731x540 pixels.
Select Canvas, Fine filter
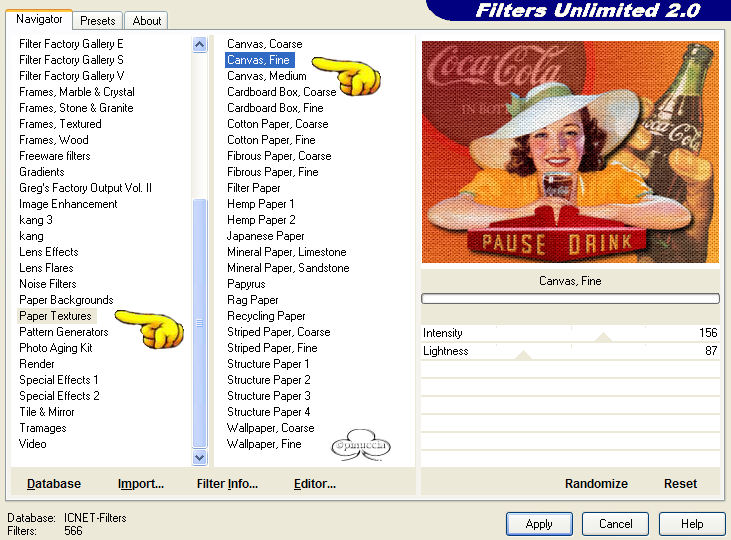pyautogui.click(x=258, y=60)
